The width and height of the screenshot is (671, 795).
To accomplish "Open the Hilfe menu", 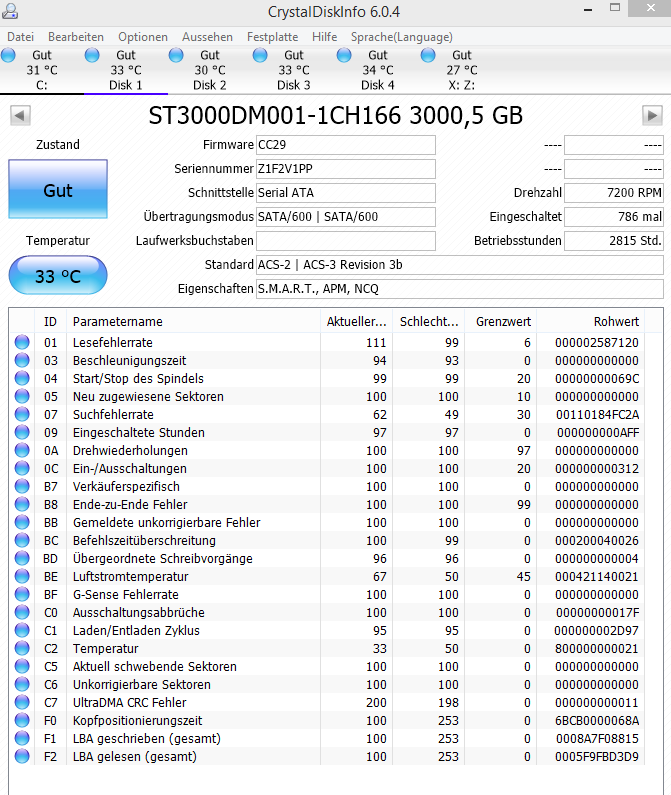I will [x=325, y=37].
